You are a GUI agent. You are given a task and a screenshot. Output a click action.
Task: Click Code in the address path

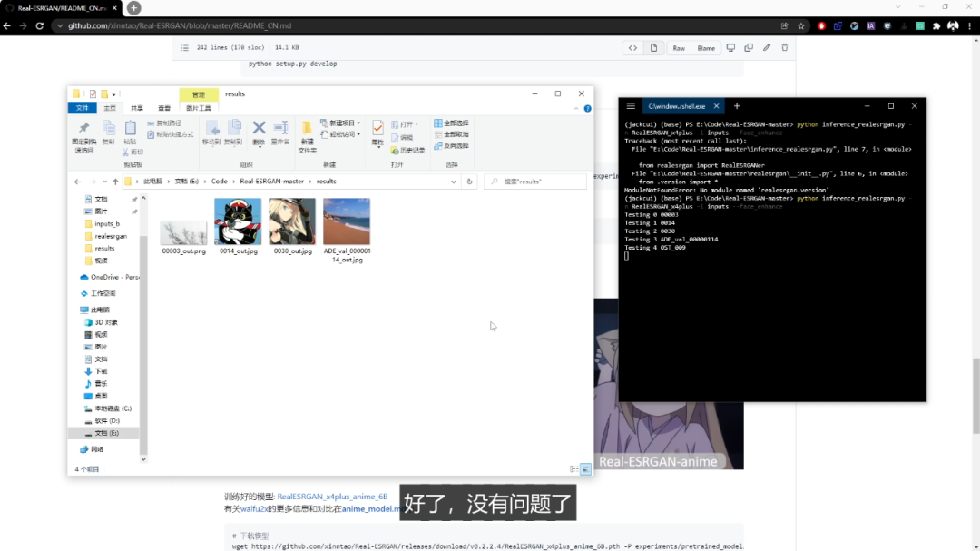tap(220, 182)
